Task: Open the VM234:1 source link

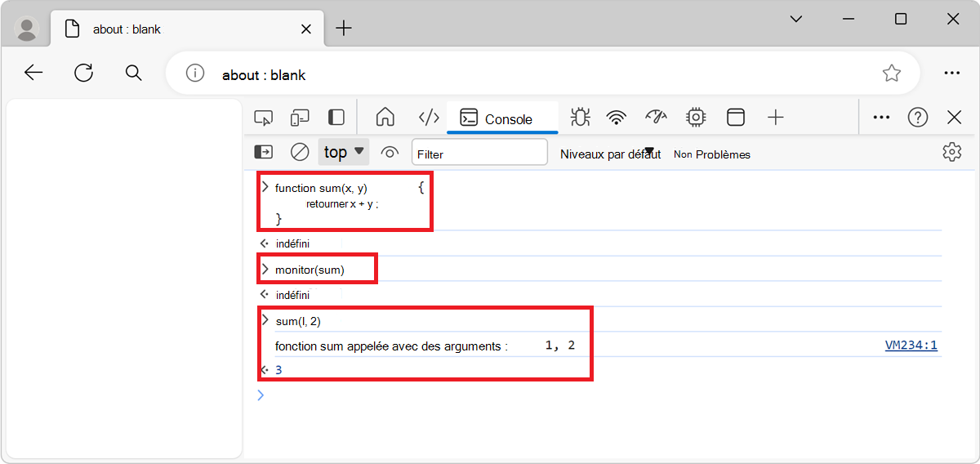Action: coord(911,346)
